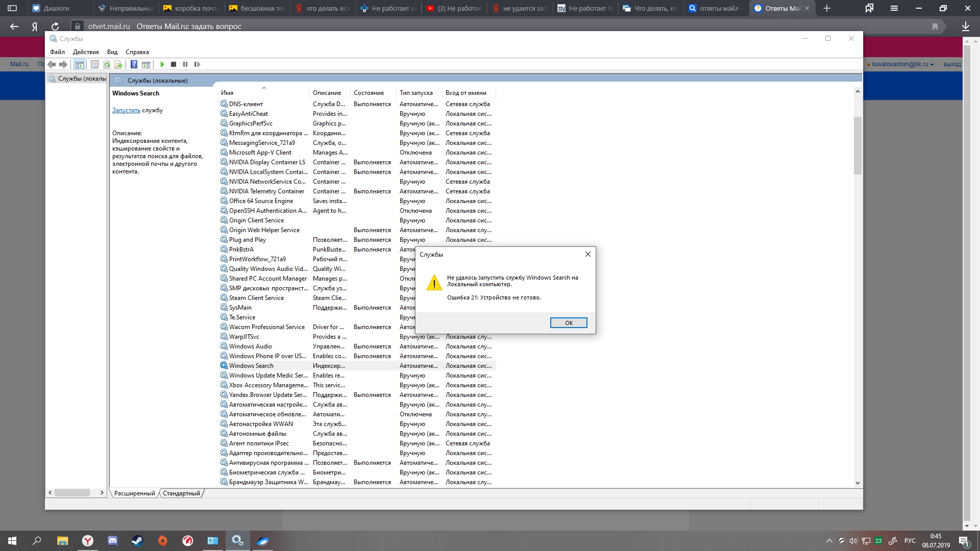The height and width of the screenshot is (551, 980).
Task: Open the Properties toolbar icon
Action: pos(94,64)
